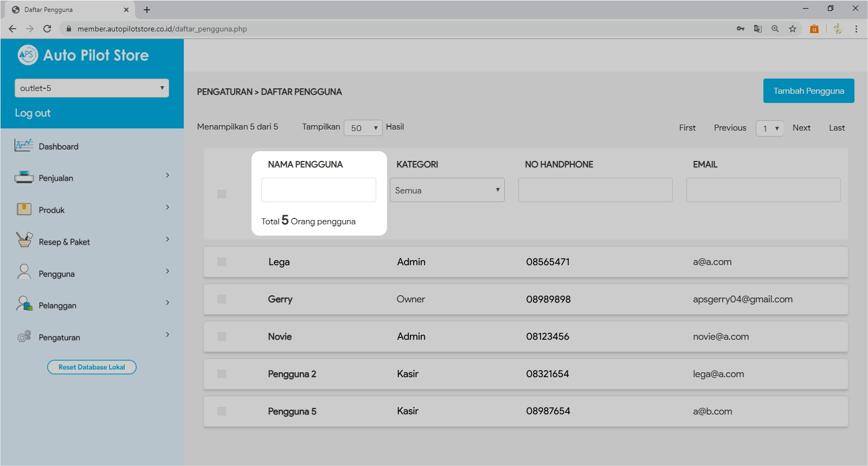Open the Kategori Semua filter dropdown
The width and height of the screenshot is (868, 466).
pyautogui.click(x=447, y=190)
